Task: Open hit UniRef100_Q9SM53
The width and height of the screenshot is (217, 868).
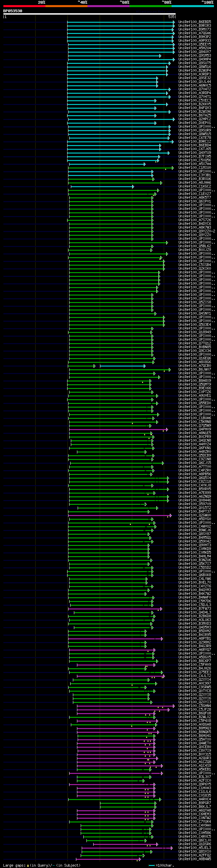Action: 195,56
